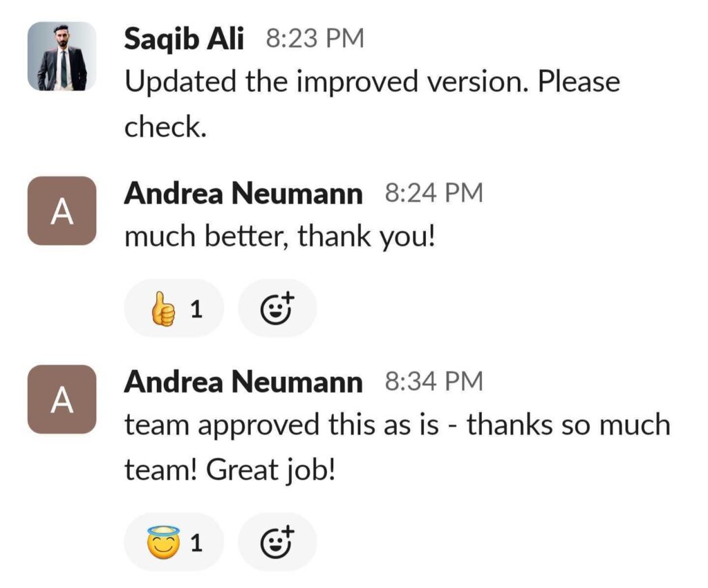The height and width of the screenshot is (588, 708).
Task: Click Andrea Neumann's name beside 8:24 PM
Action: tap(243, 194)
